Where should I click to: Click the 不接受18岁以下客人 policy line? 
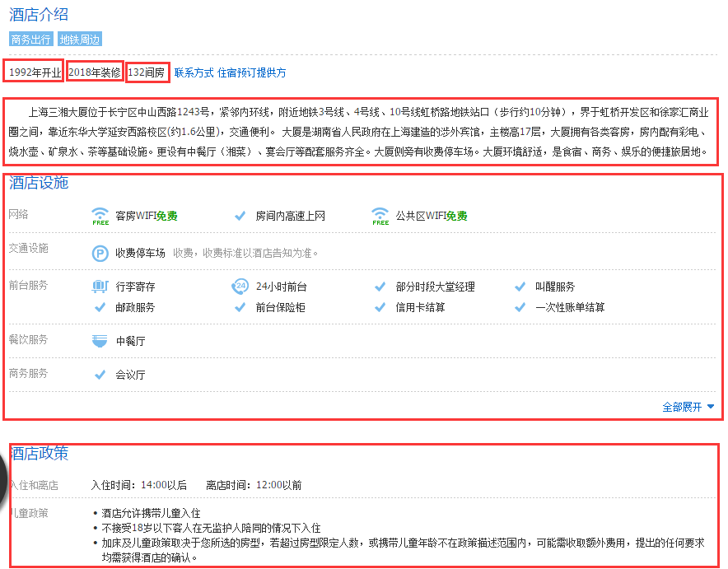[212, 528]
